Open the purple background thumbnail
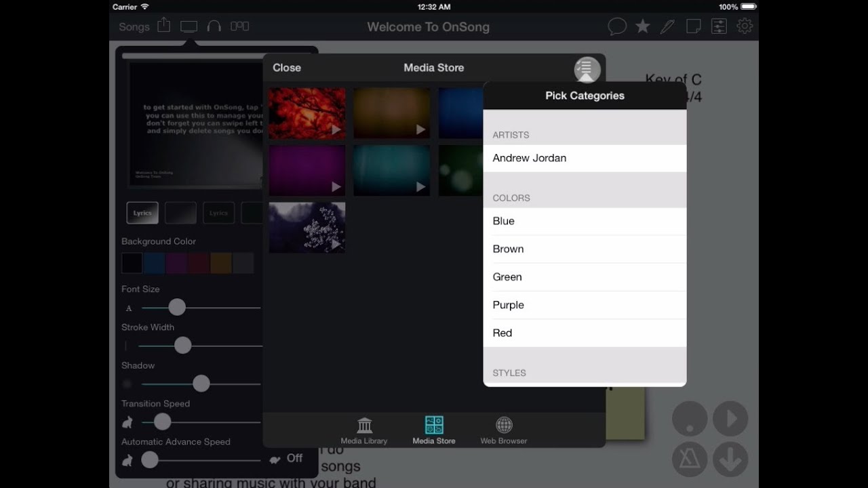The height and width of the screenshot is (488, 868). (307, 170)
